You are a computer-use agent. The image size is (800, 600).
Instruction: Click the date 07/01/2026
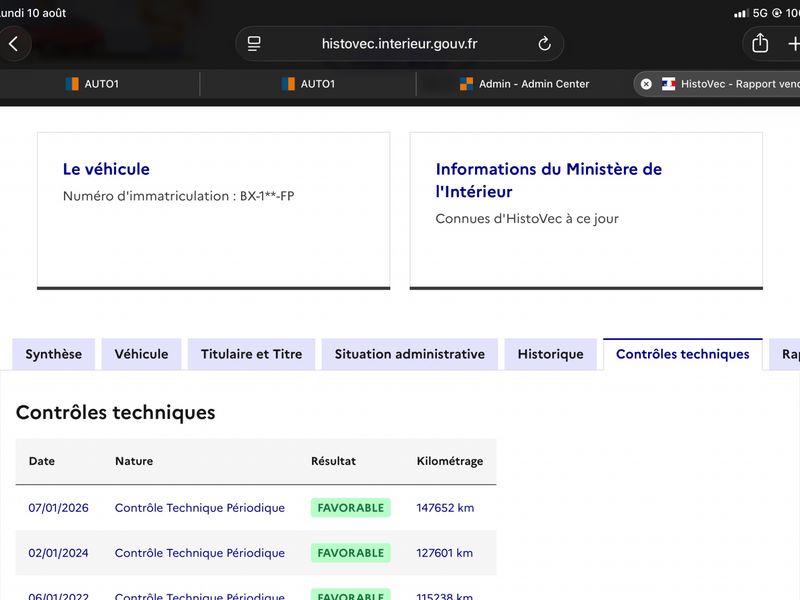59,508
